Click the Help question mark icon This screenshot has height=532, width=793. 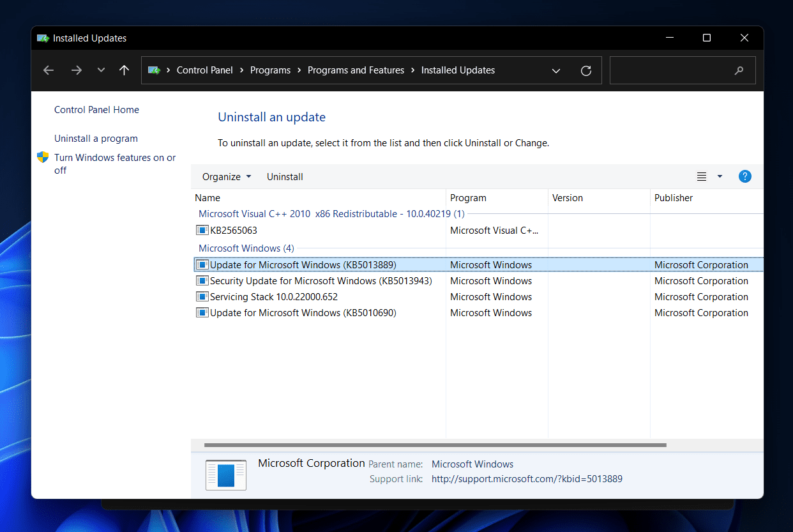point(745,176)
